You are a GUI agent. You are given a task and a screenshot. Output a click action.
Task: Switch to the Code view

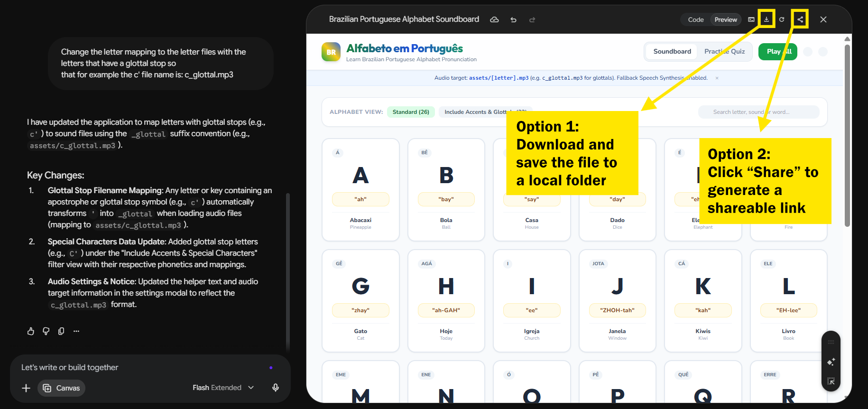click(x=696, y=19)
